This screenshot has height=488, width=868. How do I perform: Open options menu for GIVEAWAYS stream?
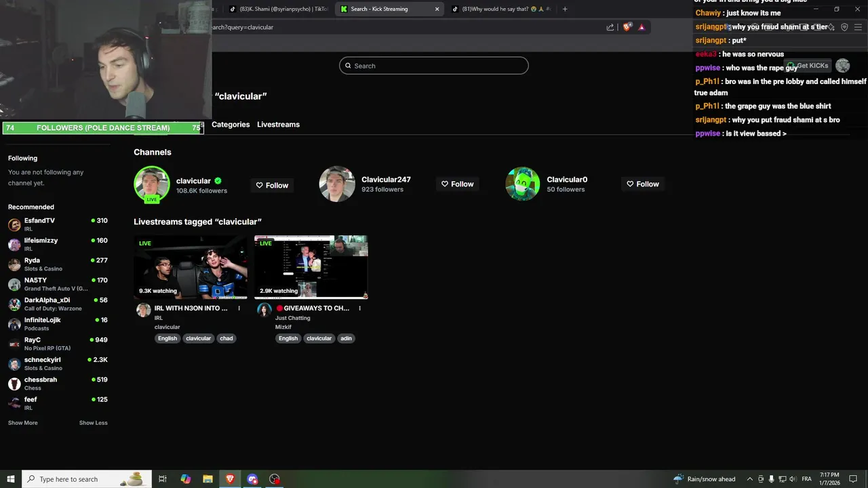[x=359, y=308]
